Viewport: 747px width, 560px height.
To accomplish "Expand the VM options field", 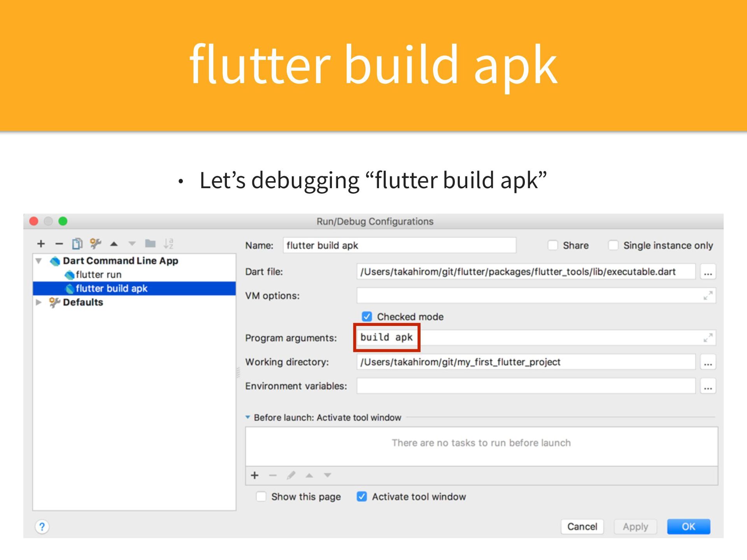I will (708, 296).
